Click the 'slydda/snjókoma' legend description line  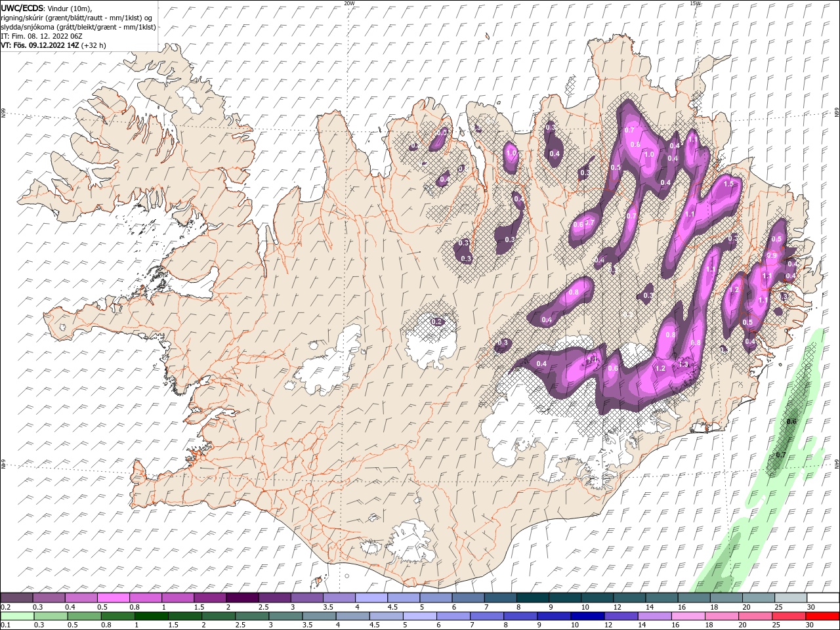(79, 27)
